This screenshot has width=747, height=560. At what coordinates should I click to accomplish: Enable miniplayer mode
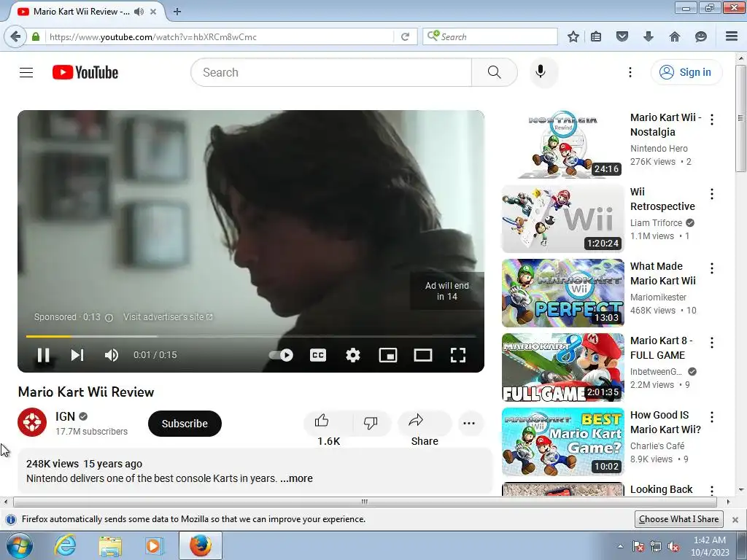tap(388, 355)
